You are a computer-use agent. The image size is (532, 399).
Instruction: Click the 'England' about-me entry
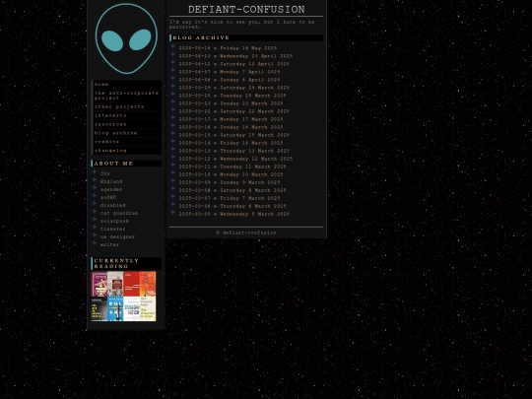point(111,181)
